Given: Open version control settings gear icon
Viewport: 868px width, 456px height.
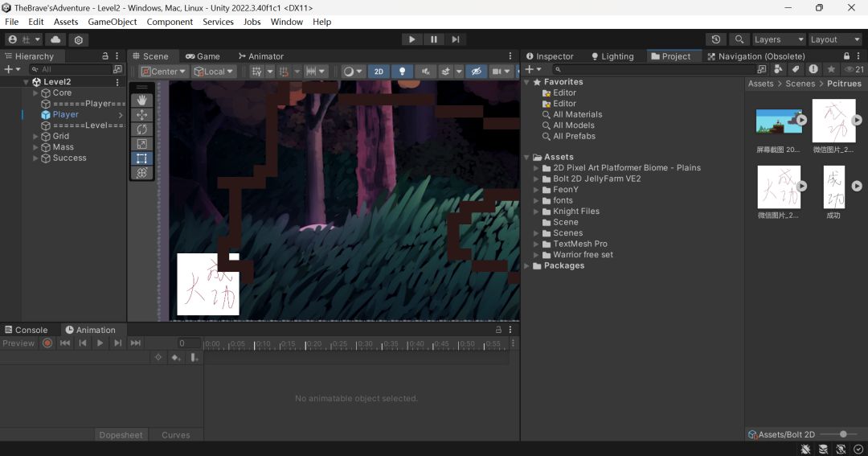Looking at the screenshot, I should point(79,39).
